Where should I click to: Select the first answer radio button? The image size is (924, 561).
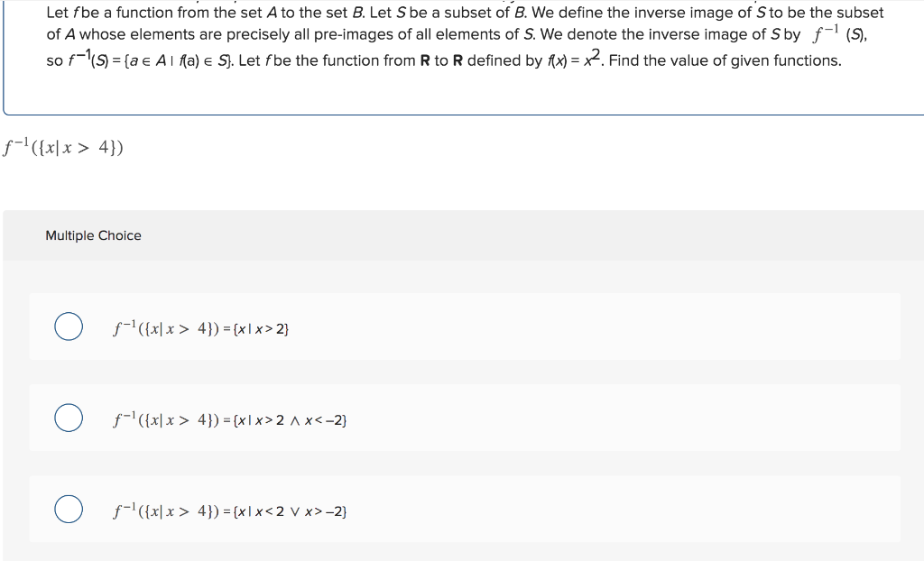(x=68, y=326)
